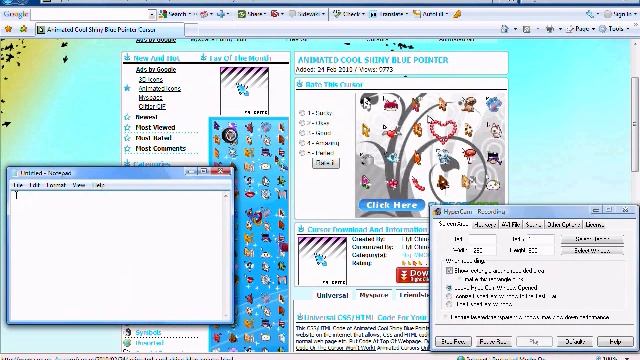Toggle Show rectangle around recorded area checkbox

point(449,271)
